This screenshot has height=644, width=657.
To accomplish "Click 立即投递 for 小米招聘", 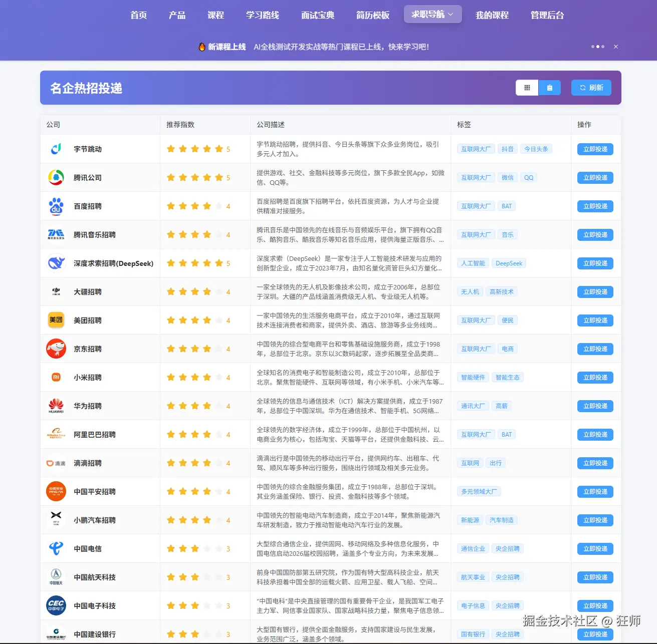I will click(x=595, y=378).
